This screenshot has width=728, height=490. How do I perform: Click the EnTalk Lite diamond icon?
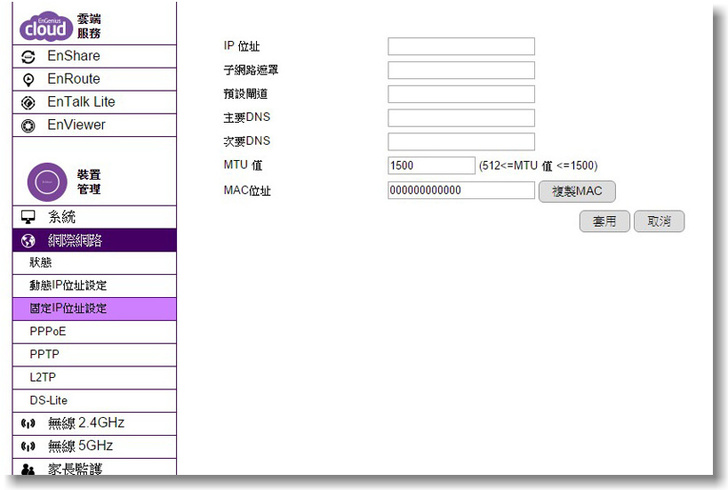click(28, 103)
